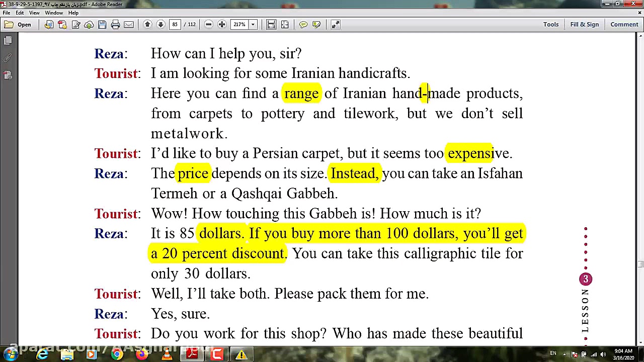Click the zoom percentage field 217%
Screen dimensions: 644x362
[x=239, y=24]
